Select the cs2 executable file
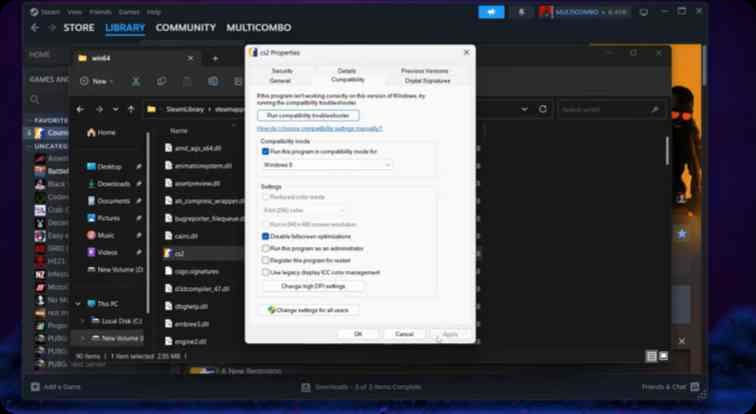The image size is (756, 414). click(x=180, y=253)
